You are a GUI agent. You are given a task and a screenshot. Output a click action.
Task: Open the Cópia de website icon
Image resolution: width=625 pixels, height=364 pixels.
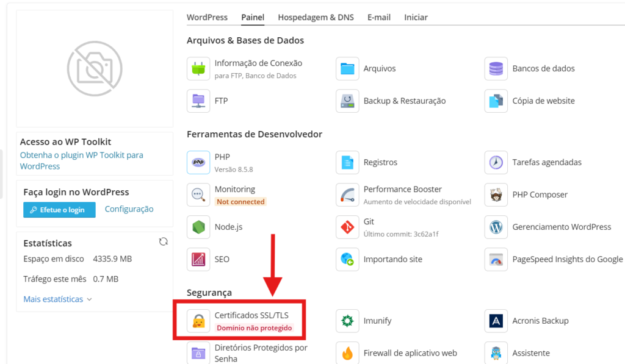tap(496, 101)
